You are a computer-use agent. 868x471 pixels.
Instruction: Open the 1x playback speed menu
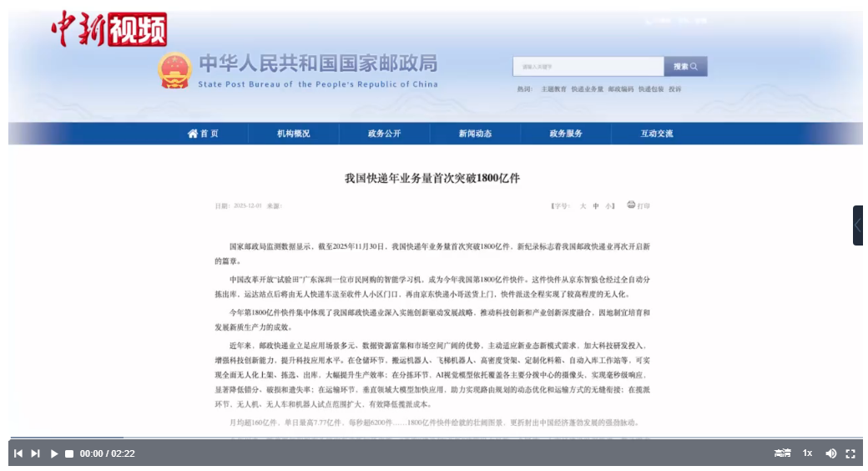pyautogui.click(x=808, y=453)
